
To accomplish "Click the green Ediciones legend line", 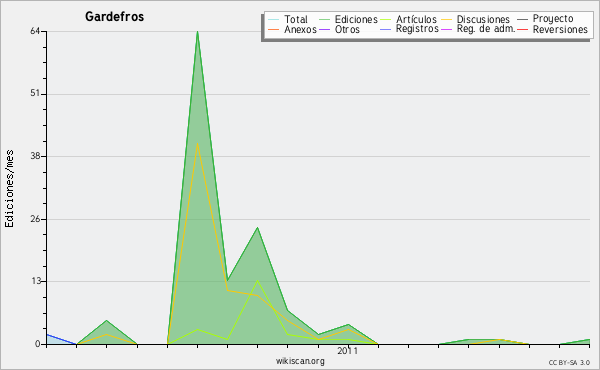I will point(324,20).
